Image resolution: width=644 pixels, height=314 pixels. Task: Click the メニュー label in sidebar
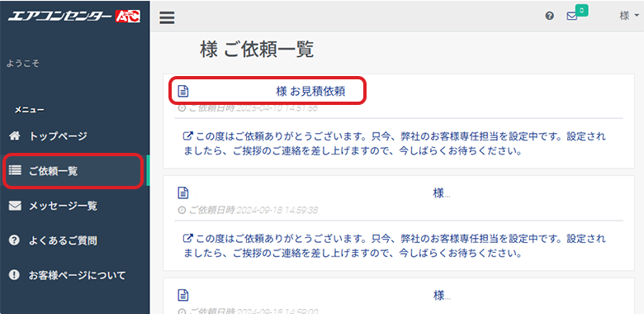click(x=29, y=110)
